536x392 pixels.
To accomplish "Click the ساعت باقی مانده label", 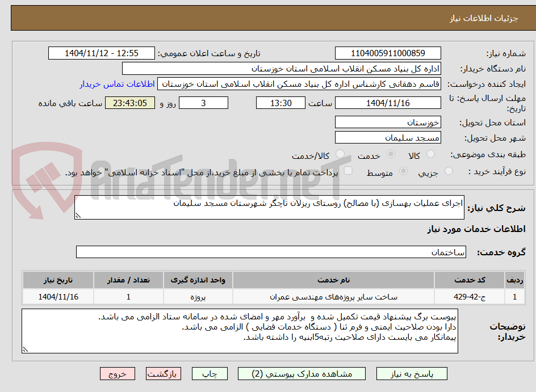I will click(x=70, y=103).
